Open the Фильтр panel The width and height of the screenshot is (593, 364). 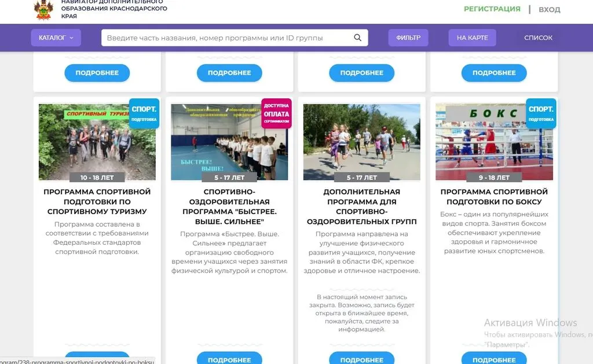408,38
